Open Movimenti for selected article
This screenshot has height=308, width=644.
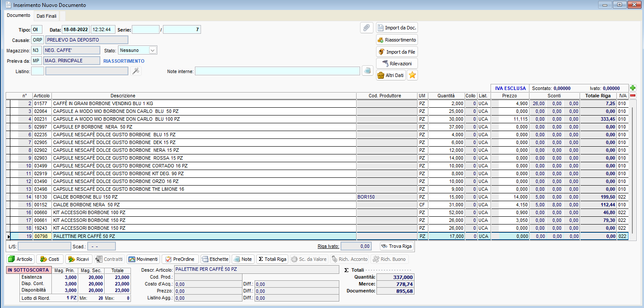[x=143, y=259]
